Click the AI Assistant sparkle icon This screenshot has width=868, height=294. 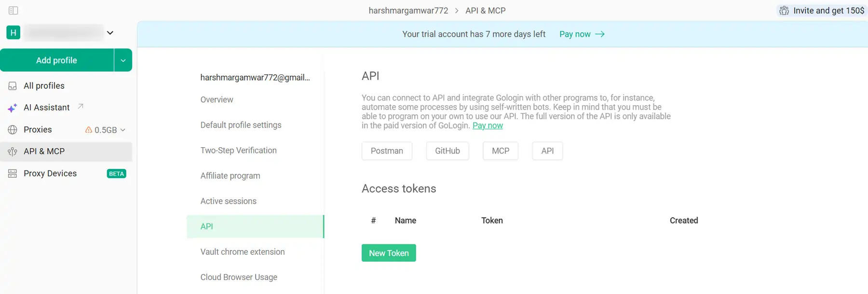point(13,108)
